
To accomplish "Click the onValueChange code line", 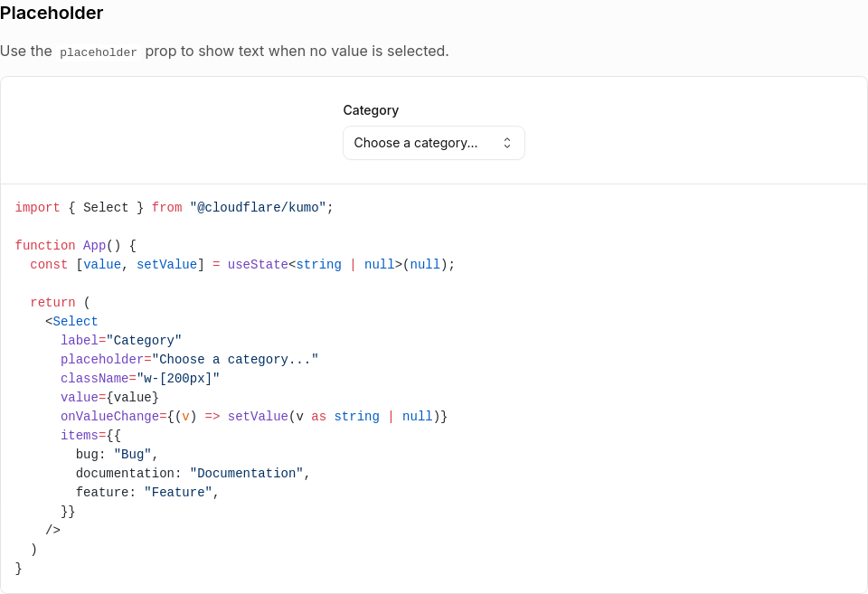I will 254,416.
